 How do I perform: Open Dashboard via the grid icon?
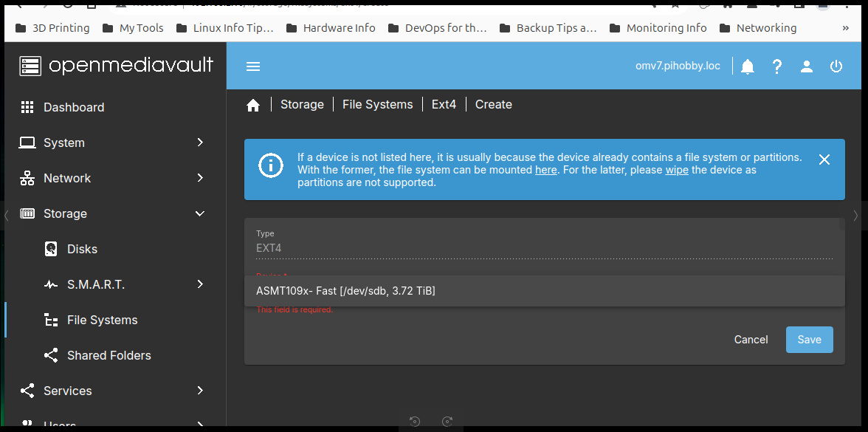27,107
